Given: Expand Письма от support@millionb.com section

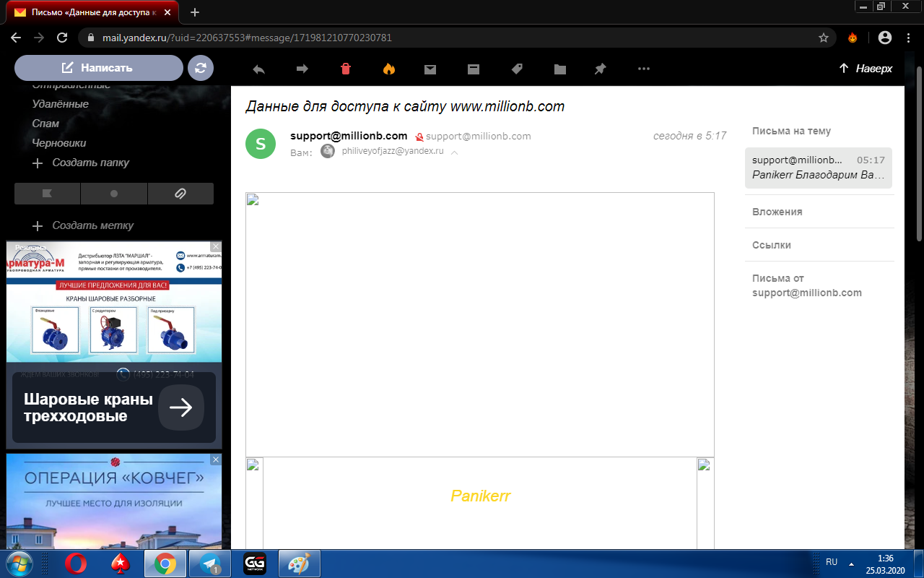Looking at the screenshot, I should pos(807,285).
